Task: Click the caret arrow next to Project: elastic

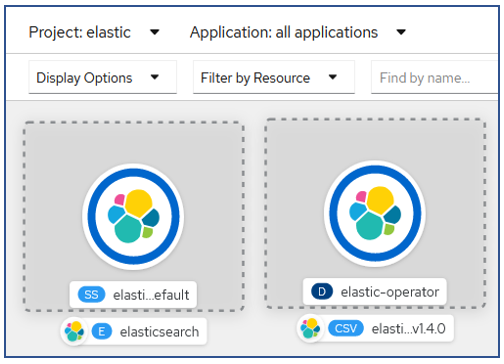Action: point(155,32)
